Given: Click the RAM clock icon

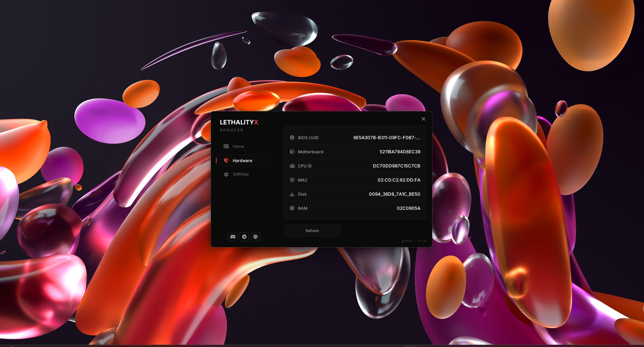Looking at the screenshot, I should tap(292, 208).
